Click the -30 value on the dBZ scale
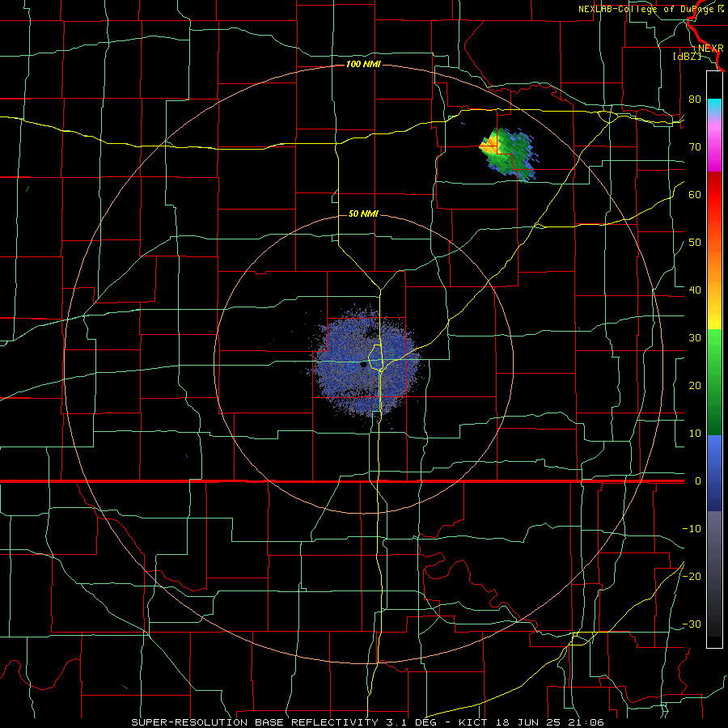The height and width of the screenshot is (728, 728). (692, 624)
